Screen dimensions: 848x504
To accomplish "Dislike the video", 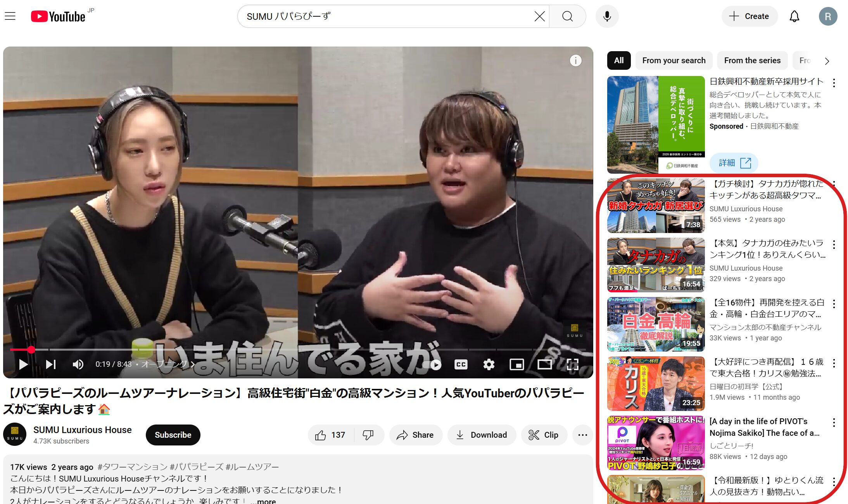I will 368,435.
